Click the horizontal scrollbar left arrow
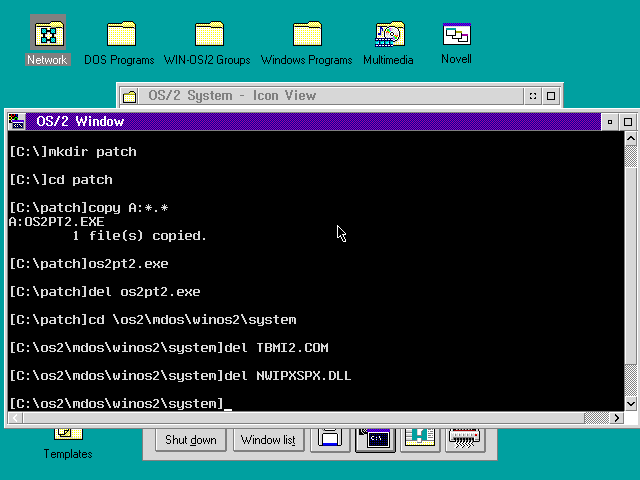Image resolution: width=640 pixels, height=480 pixels. 16,418
